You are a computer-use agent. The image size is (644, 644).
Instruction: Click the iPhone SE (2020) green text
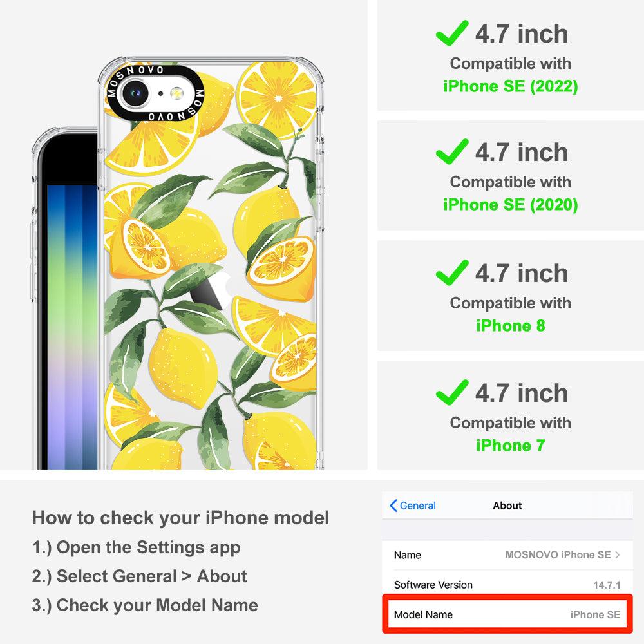511,205
